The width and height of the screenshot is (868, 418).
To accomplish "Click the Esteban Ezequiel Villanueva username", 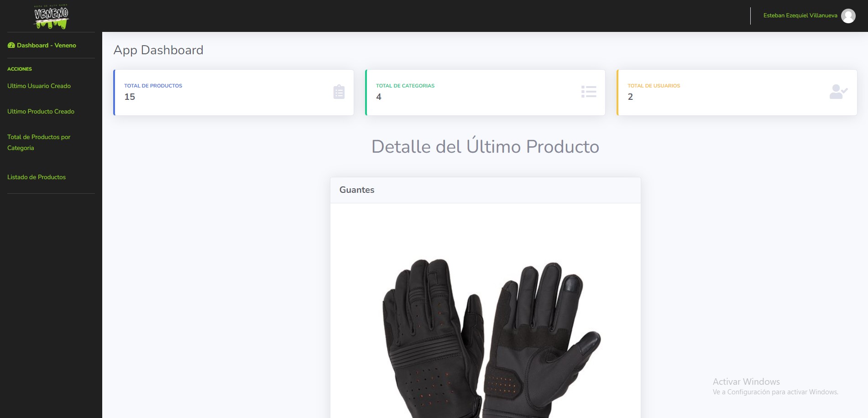I will point(800,15).
